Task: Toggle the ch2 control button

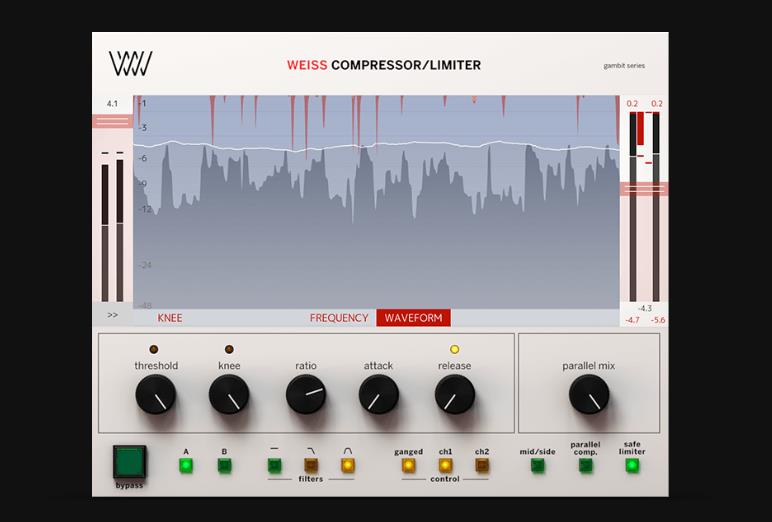Action: point(482,465)
